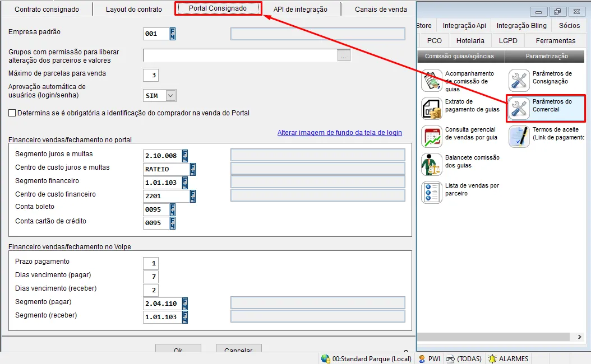Open Balancete comissão dos guias
Viewport: 591px width, 364px height.
click(x=432, y=165)
